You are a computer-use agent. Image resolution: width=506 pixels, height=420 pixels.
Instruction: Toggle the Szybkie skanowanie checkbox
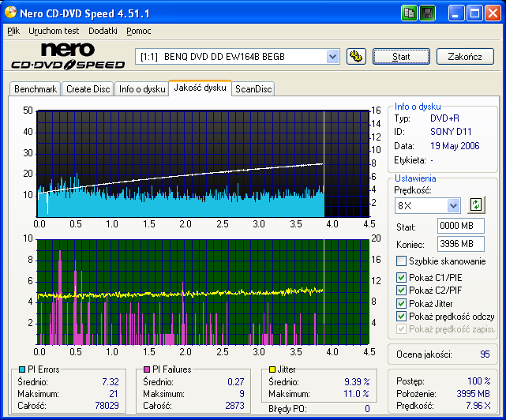[401, 261]
